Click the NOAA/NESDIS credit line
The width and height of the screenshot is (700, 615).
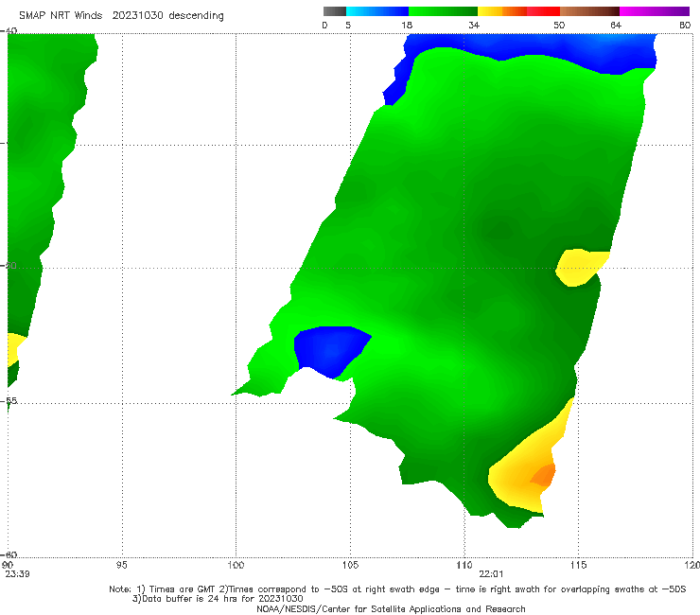click(391, 609)
